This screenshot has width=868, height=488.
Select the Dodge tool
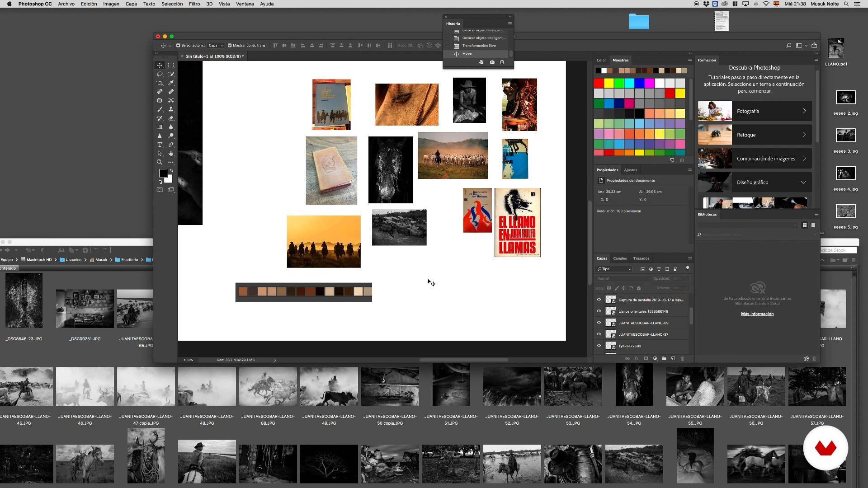(171, 136)
